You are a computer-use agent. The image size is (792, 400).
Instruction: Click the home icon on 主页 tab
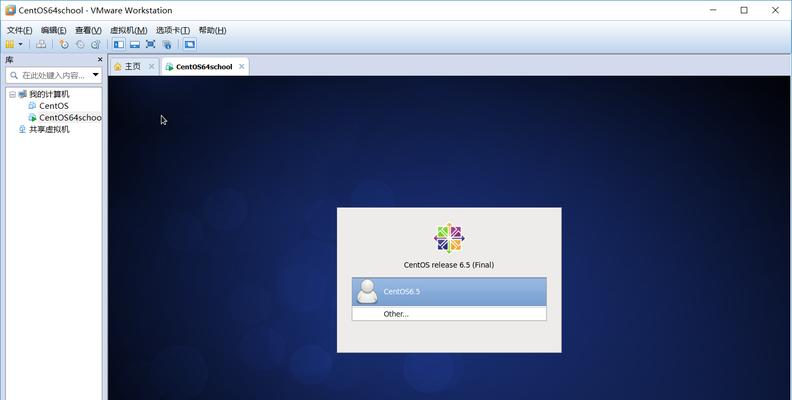tap(118, 67)
